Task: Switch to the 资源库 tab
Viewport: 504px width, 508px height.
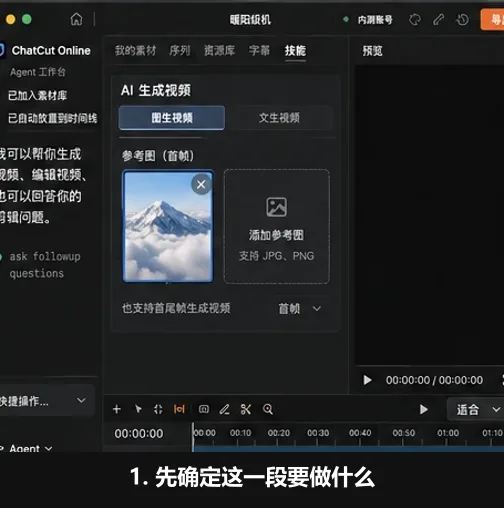Action: click(x=219, y=51)
